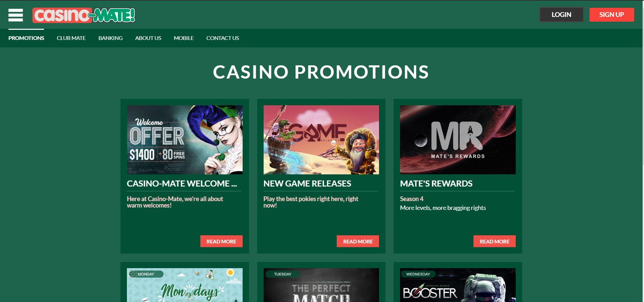644x302 pixels.
Task: Open the About Us page
Action: [148, 38]
